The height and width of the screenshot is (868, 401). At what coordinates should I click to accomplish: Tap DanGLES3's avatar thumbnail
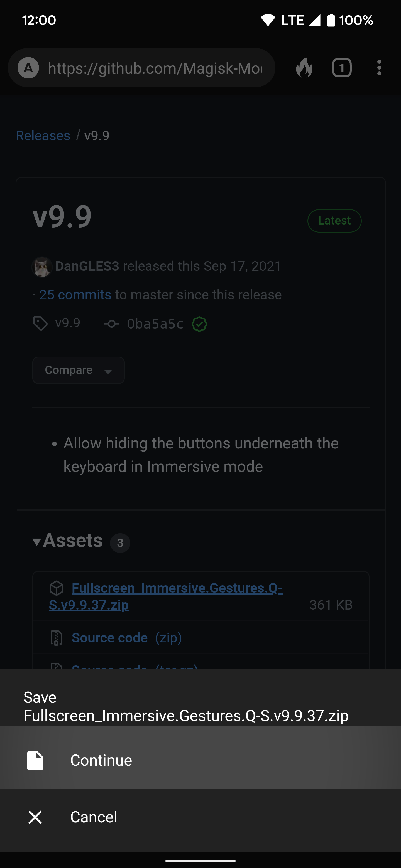[42, 267]
